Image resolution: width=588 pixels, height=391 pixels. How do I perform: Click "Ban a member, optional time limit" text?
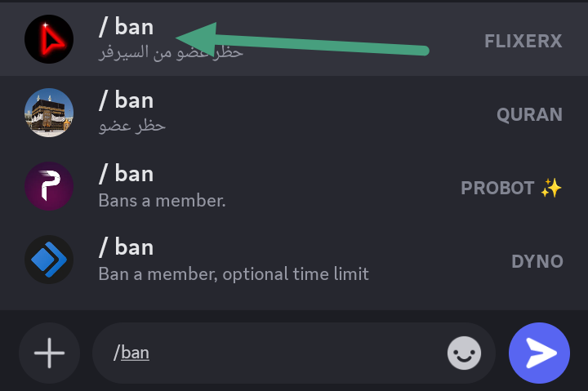234,273
